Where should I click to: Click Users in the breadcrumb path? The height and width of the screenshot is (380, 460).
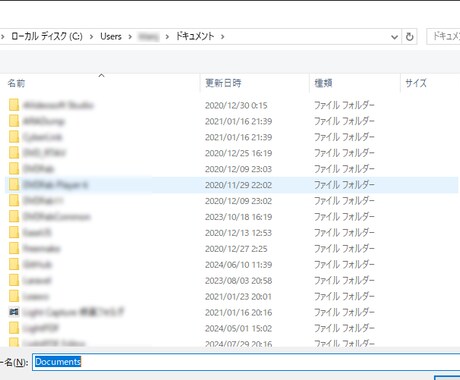[111, 36]
